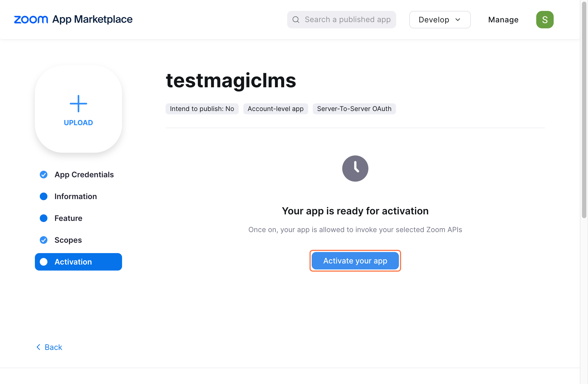Viewport: 588px width, 384px height.
Task: Click the Zoom App Marketplace logo
Action: click(x=73, y=19)
